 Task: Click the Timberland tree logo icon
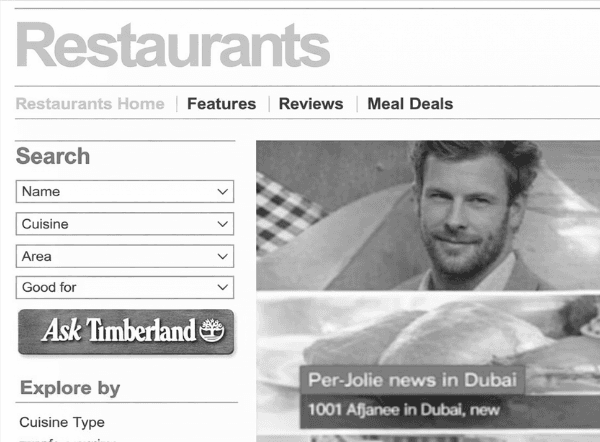212,330
